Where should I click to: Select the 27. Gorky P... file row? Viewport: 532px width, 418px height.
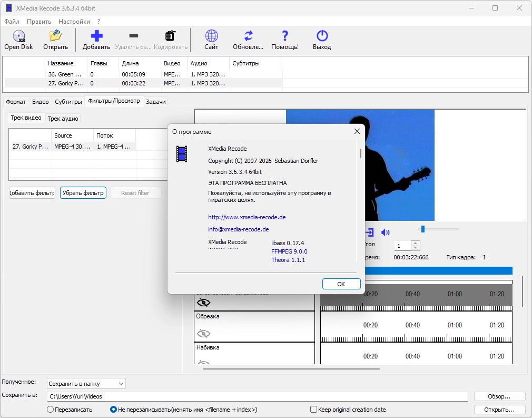click(144, 83)
